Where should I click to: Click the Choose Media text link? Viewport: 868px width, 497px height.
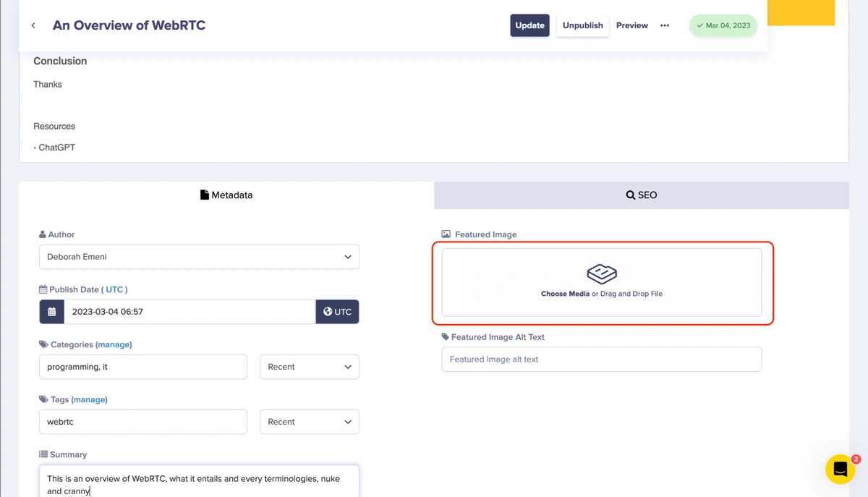pos(565,294)
